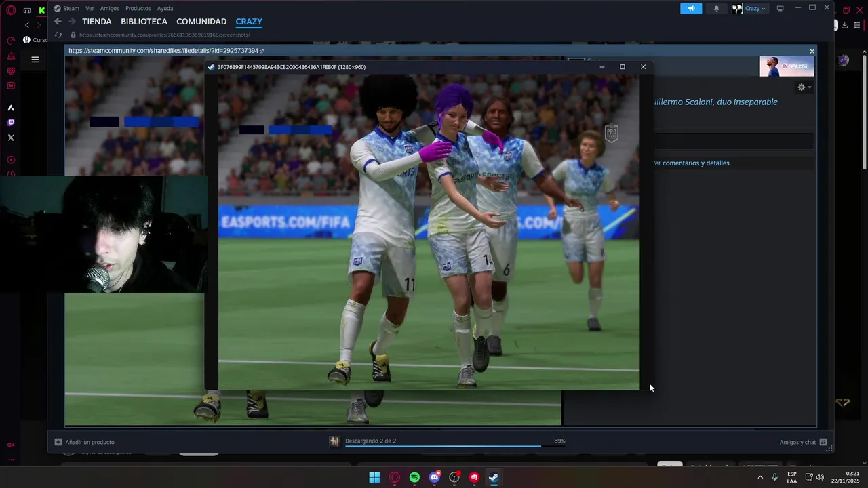Open Steam from the taskbar

[494, 477]
